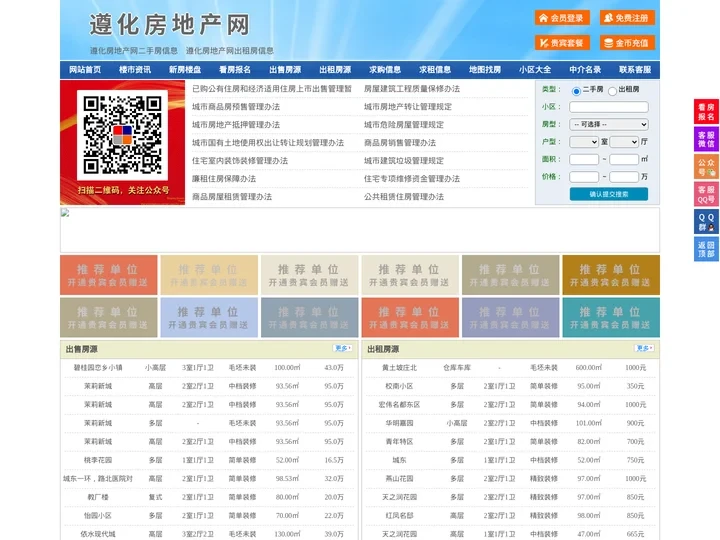Image resolution: width=720 pixels, height=540 pixels.
Task: Open the 贵宾套餐 button
Action: [562, 43]
